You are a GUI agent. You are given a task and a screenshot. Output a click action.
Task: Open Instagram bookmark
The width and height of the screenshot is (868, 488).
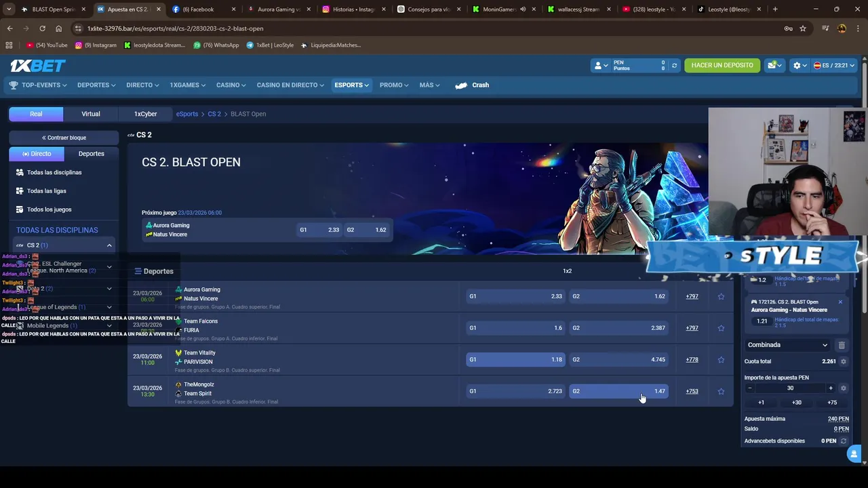[x=96, y=45]
